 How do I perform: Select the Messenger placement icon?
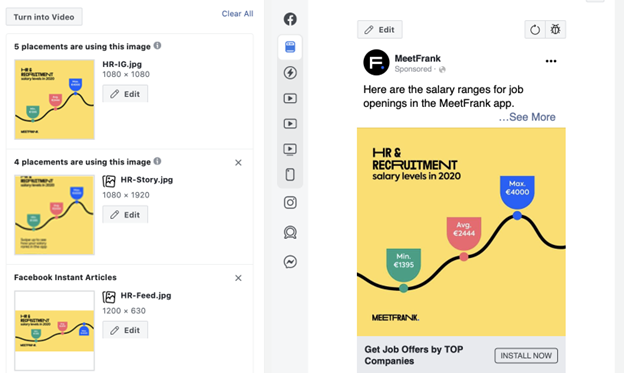click(290, 262)
